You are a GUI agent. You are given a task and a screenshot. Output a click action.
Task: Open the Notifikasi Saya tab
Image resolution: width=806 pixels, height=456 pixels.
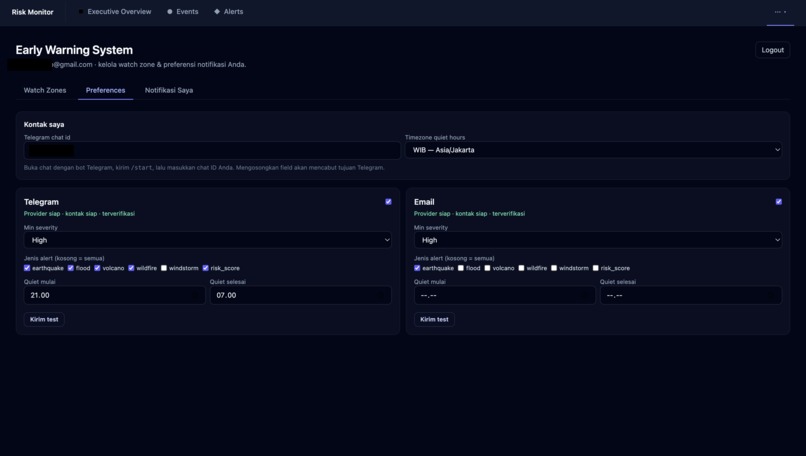(169, 90)
